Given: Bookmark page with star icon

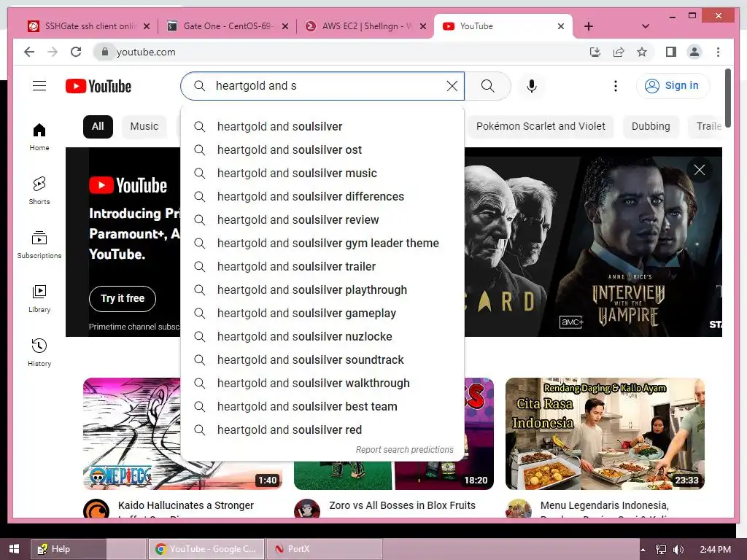Looking at the screenshot, I should click(x=642, y=52).
